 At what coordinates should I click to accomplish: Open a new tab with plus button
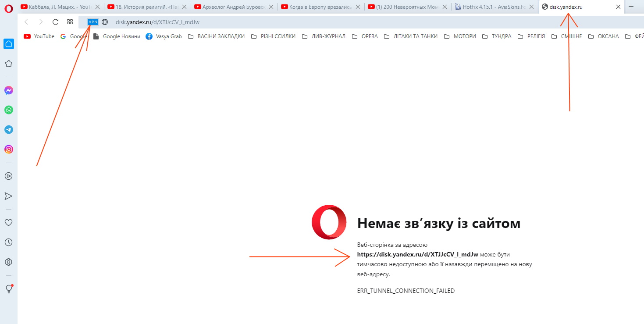point(631,7)
